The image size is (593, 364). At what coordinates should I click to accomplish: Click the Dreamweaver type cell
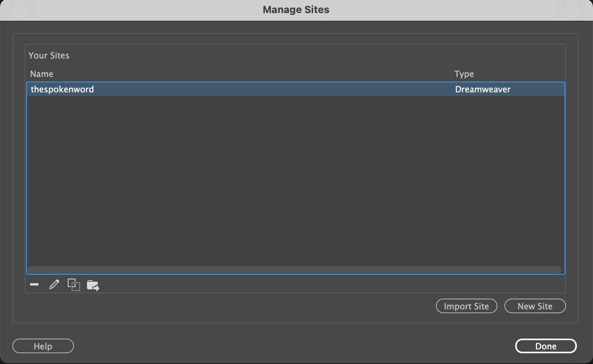click(x=482, y=89)
